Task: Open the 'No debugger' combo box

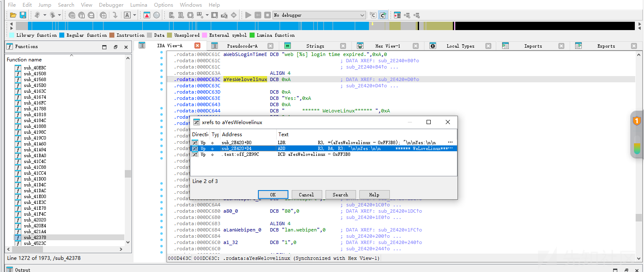Action: [319, 15]
